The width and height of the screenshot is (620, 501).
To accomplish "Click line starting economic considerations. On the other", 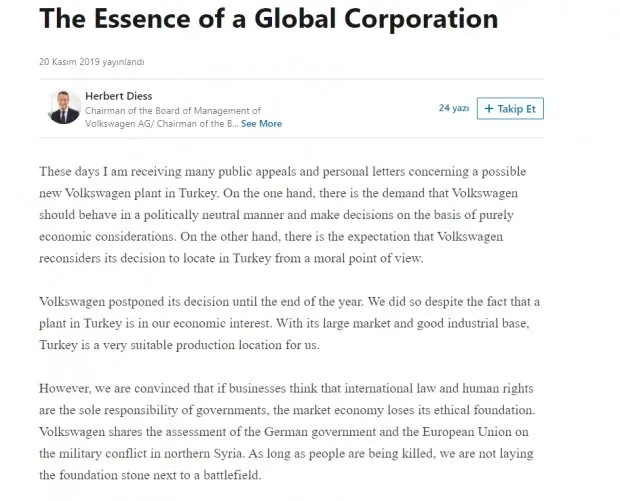I will (271, 237).
